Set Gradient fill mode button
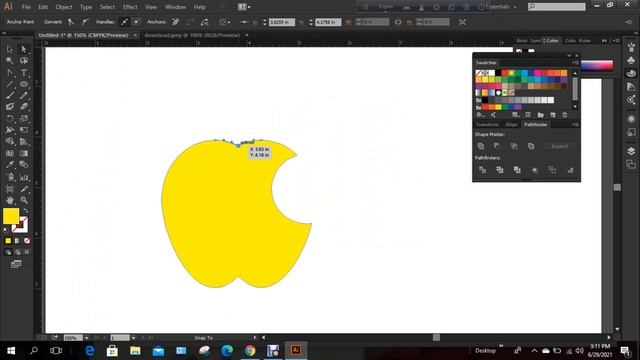640x360 pixels. click(x=17, y=241)
